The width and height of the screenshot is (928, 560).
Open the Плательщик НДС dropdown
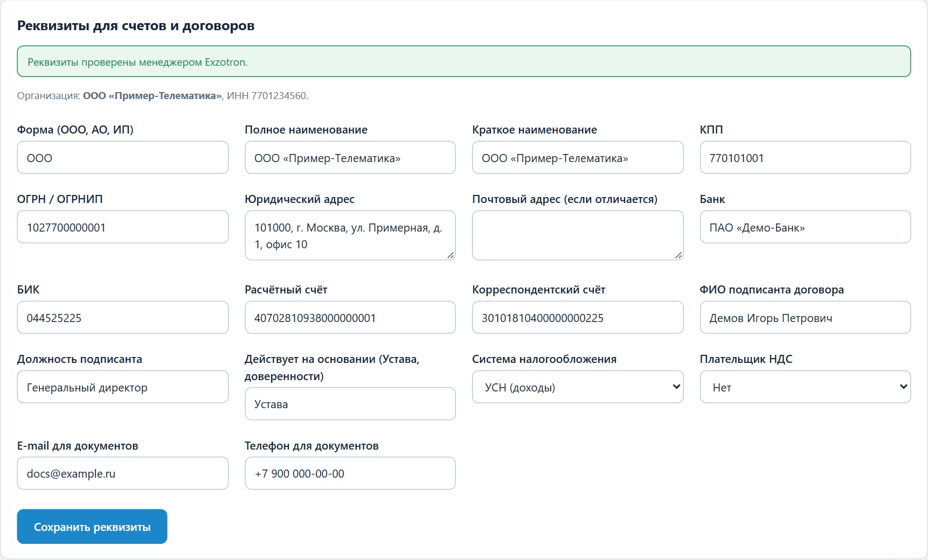[x=805, y=387]
